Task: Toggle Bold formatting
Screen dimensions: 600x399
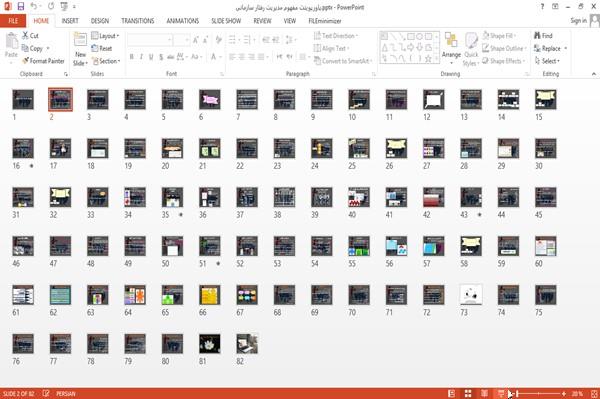Action: (x=132, y=57)
